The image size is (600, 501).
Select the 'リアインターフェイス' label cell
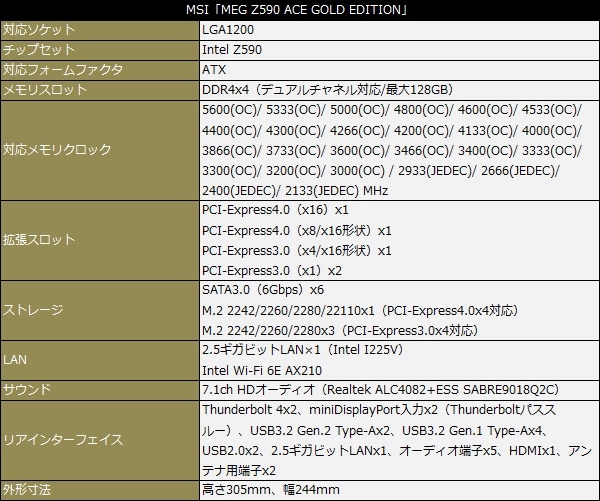(x=99, y=440)
